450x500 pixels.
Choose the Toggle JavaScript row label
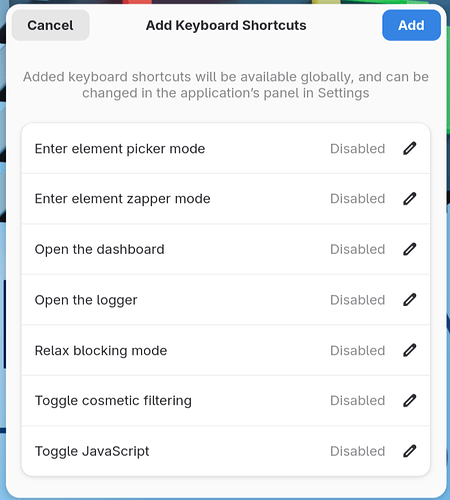[x=92, y=451]
